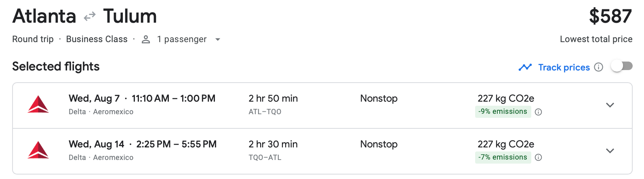
Task: Expand the Aug 7 flight details chevron
Action: (610, 105)
